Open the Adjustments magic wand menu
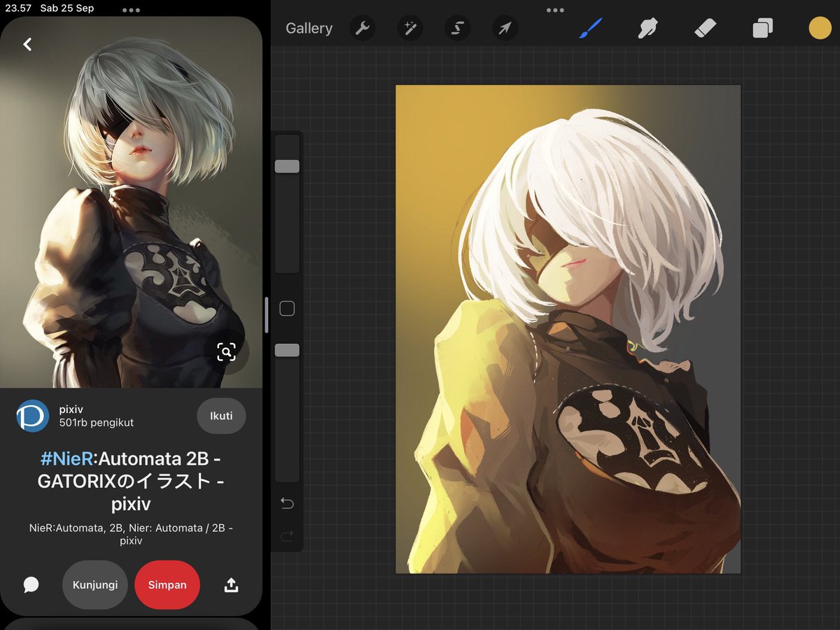The height and width of the screenshot is (630, 840). [x=409, y=29]
